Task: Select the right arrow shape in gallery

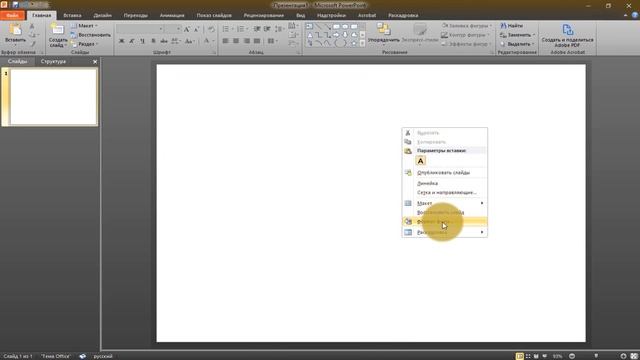Action: 336,35
